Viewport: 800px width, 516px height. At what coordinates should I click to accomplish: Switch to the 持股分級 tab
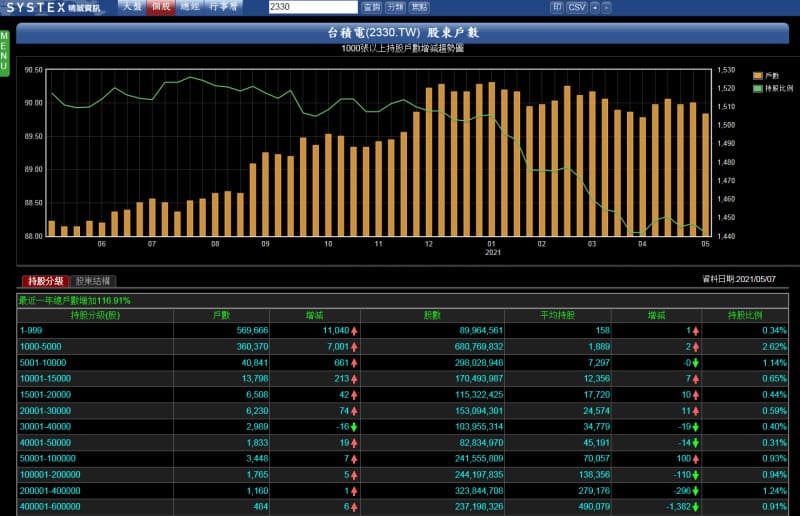46,282
